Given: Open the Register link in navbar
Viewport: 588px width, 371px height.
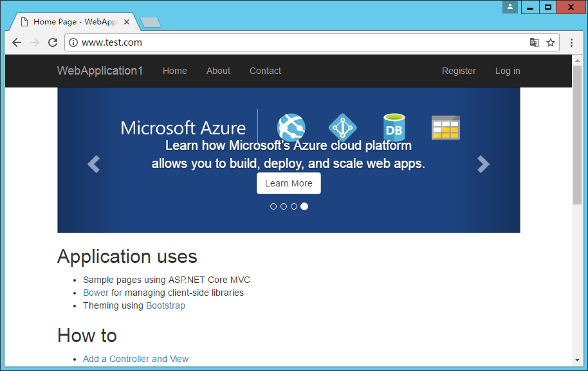Looking at the screenshot, I should (459, 71).
